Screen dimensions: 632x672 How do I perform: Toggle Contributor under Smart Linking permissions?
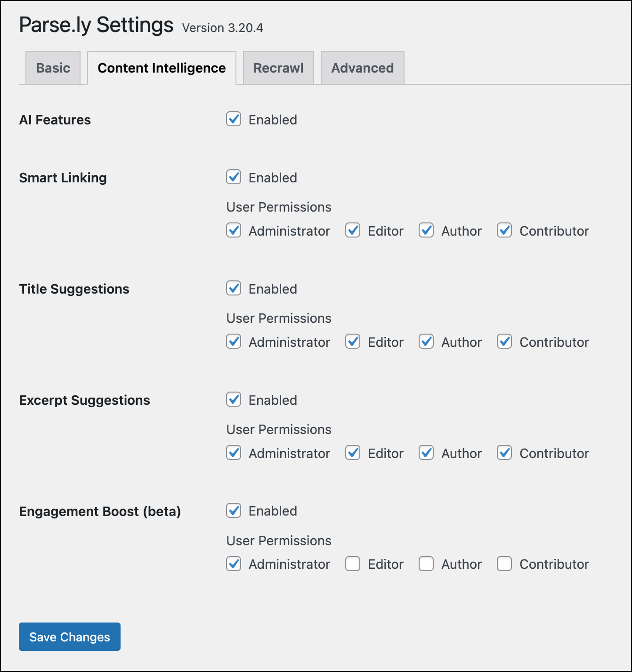click(x=504, y=230)
